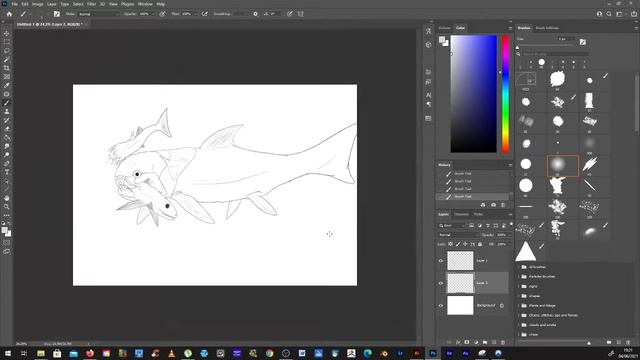Image resolution: width=640 pixels, height=360 pixels.
Task: Toggle pressure for opacity icon
Action: pos(162,14)
